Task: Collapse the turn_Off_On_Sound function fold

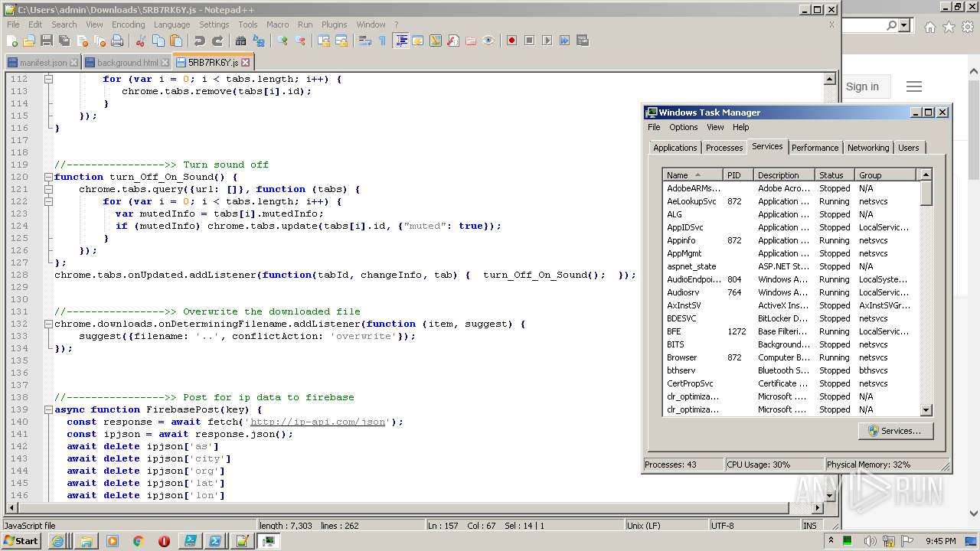Action: pyautogui.click(x=48, y=177)
